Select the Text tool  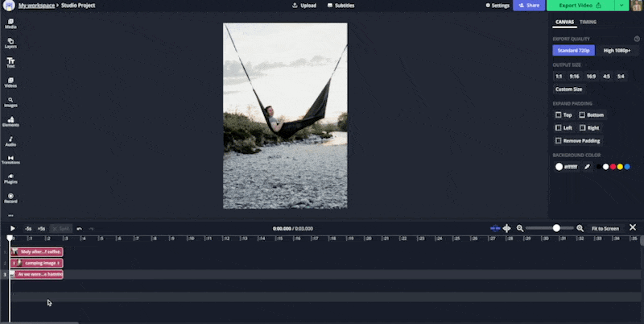point(10,62)
